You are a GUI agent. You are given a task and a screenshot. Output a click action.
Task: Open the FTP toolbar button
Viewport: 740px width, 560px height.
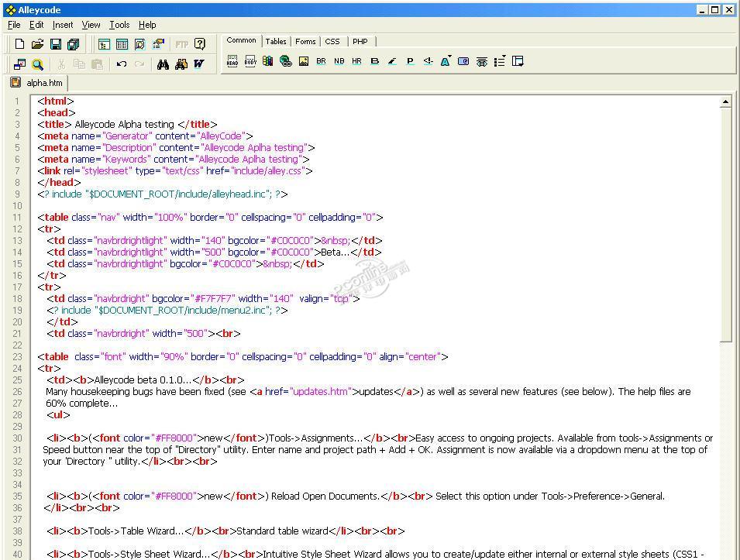coord(181,44)
